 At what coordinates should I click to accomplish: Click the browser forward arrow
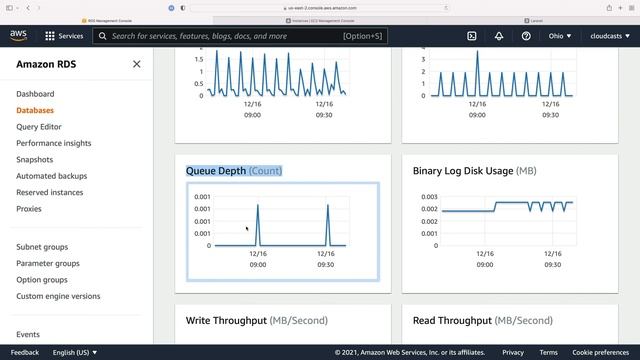39,8
